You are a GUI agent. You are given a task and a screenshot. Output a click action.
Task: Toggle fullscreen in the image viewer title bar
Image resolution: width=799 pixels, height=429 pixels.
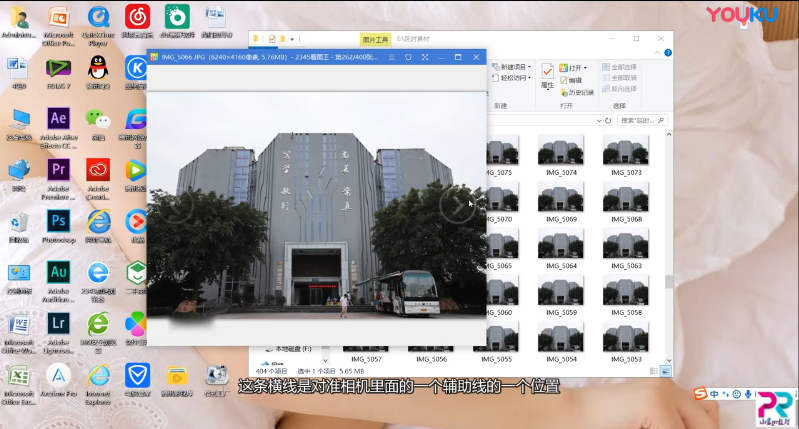[x=425, y=57]
